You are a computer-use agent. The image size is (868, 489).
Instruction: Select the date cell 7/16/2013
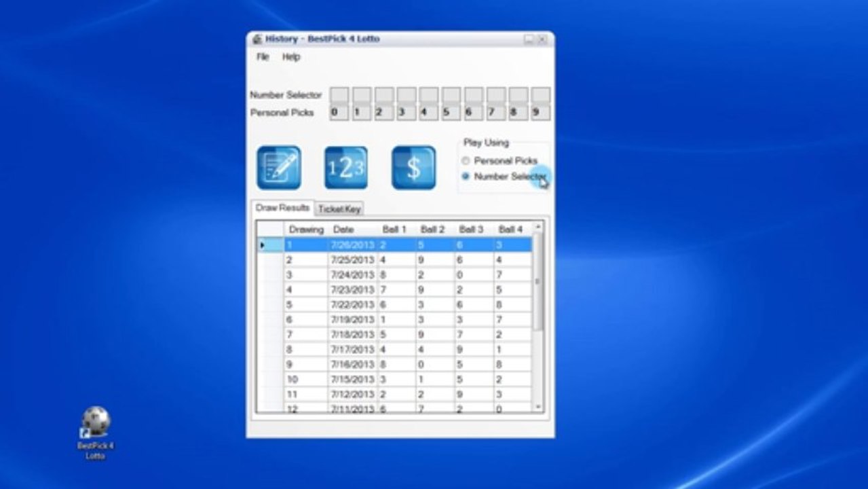point(352,364)
